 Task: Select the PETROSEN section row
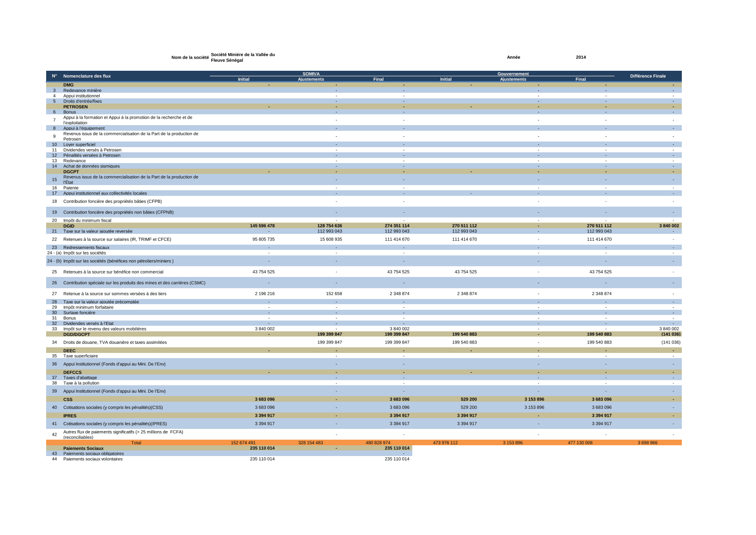point(364,107)
